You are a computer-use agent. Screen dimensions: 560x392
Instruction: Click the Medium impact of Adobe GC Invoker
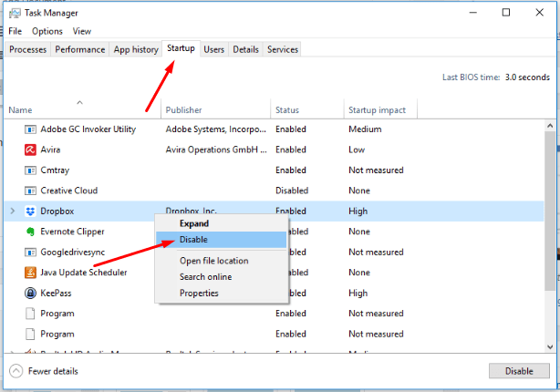[365, 129]
